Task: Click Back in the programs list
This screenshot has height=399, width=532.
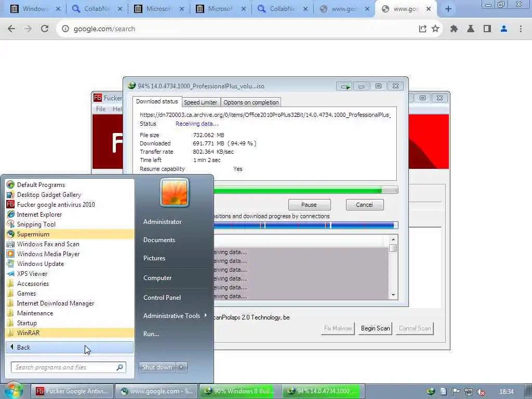Action: pyautogui.click(x=70, y=347)
